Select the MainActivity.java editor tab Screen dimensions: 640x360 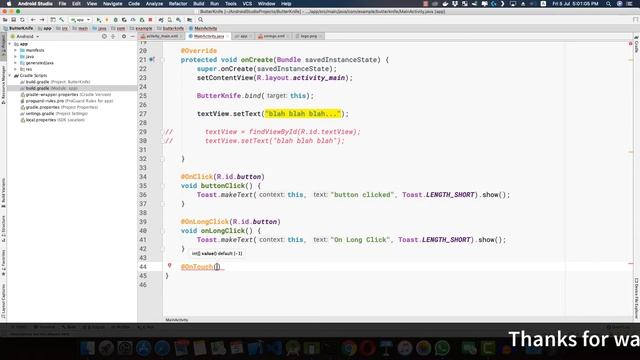[x=209, y=36]
